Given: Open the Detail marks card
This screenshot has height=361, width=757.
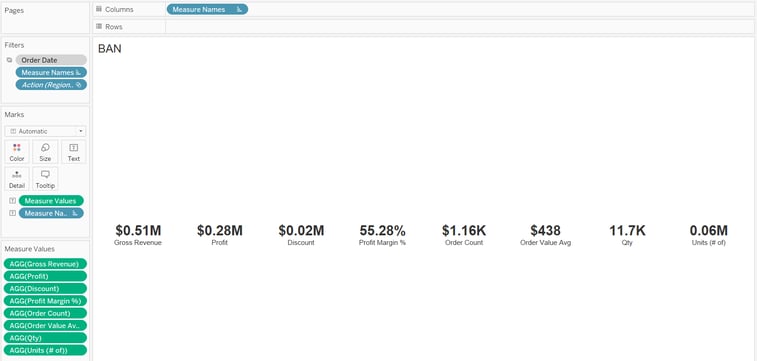Looking at the screenshot, I should click(x=17, y=179).
